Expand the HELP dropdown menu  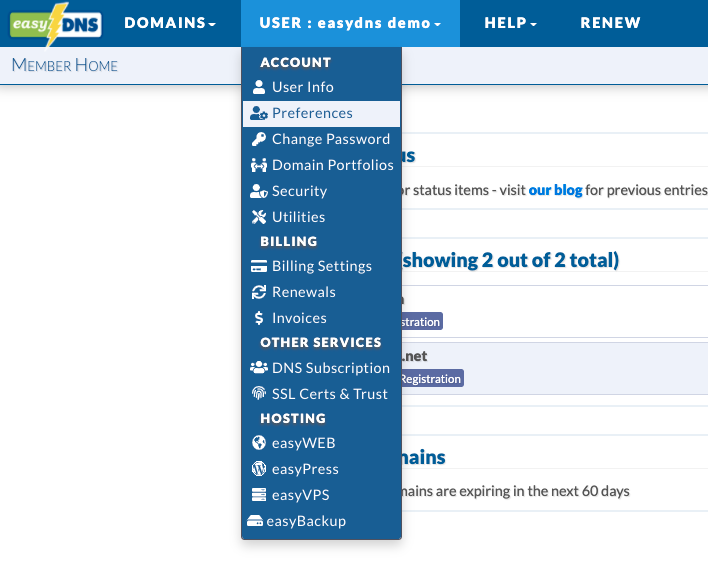click(510, 23)
